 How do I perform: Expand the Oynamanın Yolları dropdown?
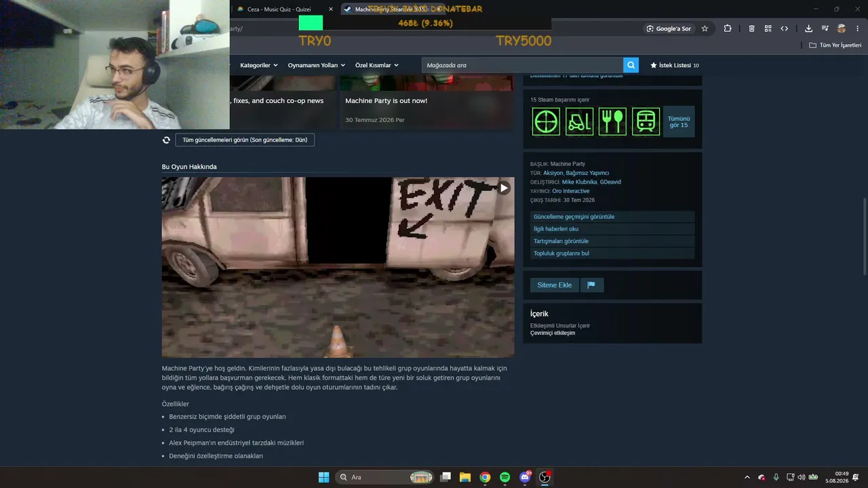tap(317, 65)
